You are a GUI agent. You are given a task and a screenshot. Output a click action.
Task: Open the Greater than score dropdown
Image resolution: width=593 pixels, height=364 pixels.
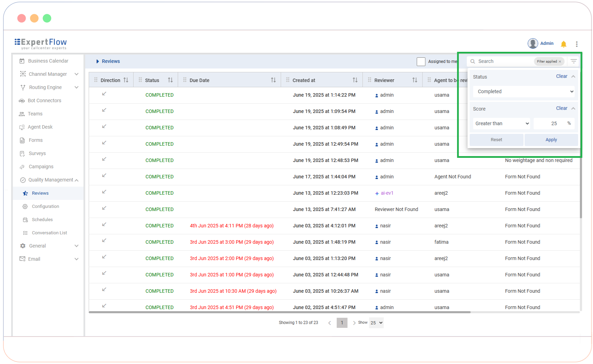coord(502,123)
